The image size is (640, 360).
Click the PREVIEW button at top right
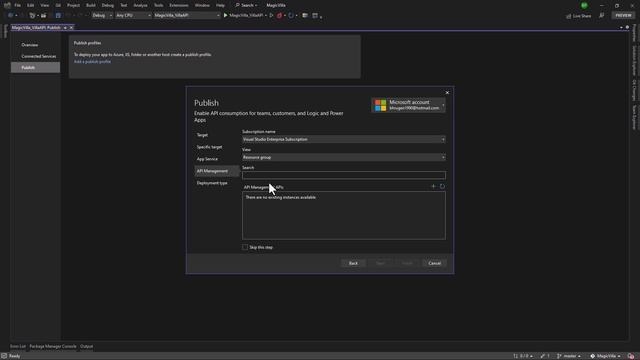[623, 16]
